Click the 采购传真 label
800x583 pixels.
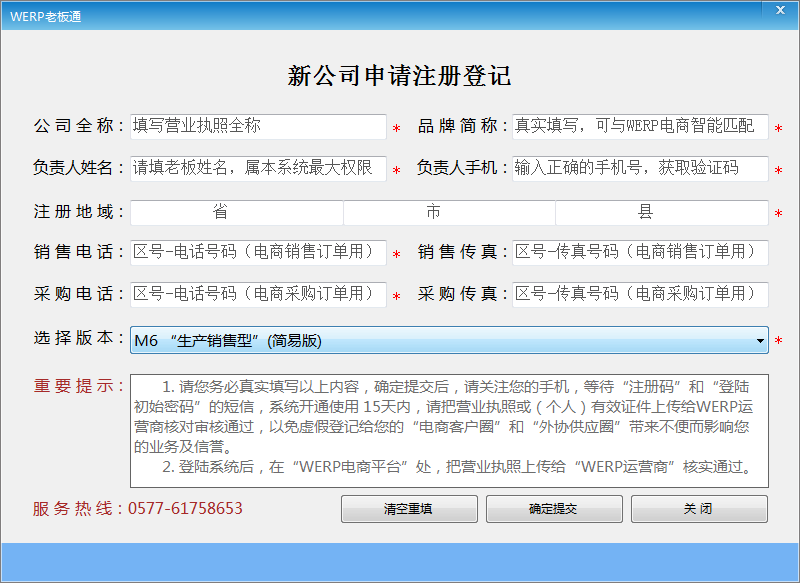463,293
